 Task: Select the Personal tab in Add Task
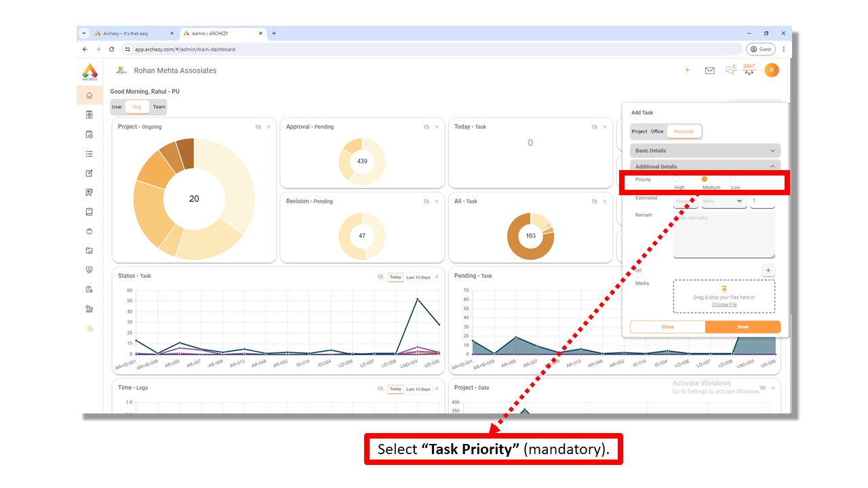point(684,131)
